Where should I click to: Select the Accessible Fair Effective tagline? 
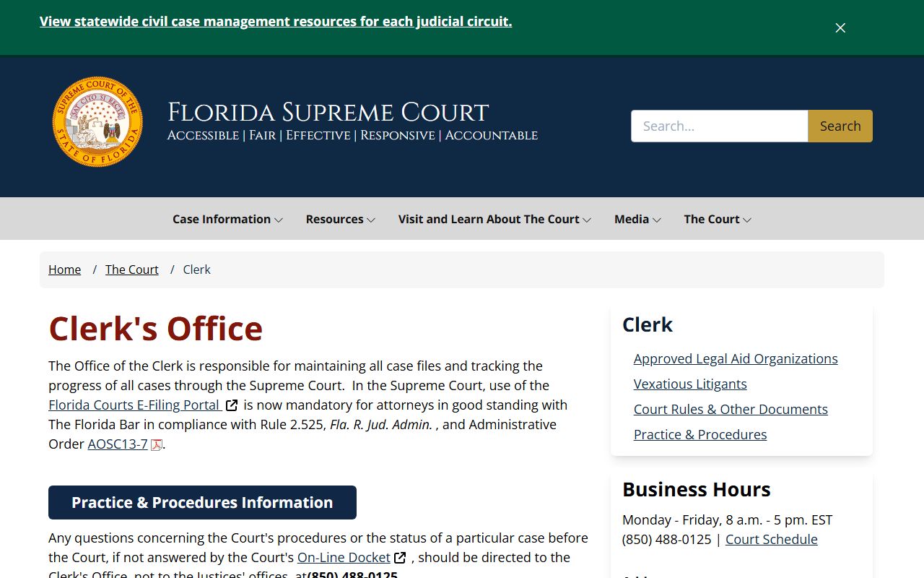click(352, 135)
